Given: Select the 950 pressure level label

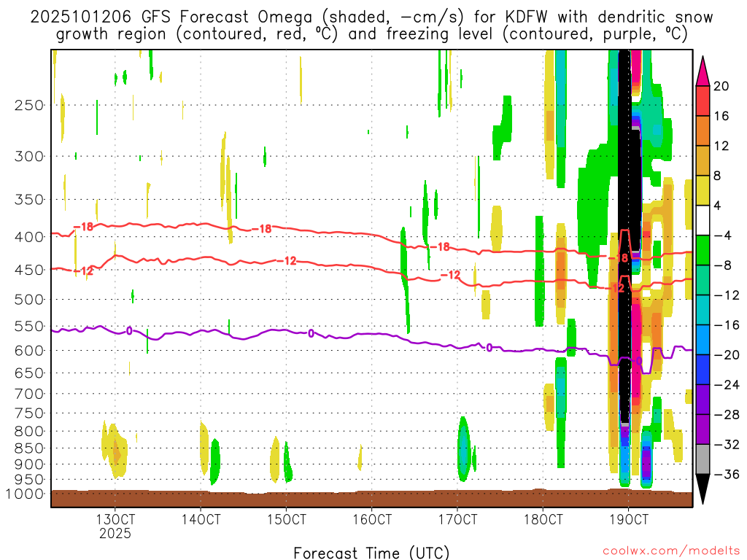Looking at the screenshot, I should pyautogui.click(x=29, y=480).
